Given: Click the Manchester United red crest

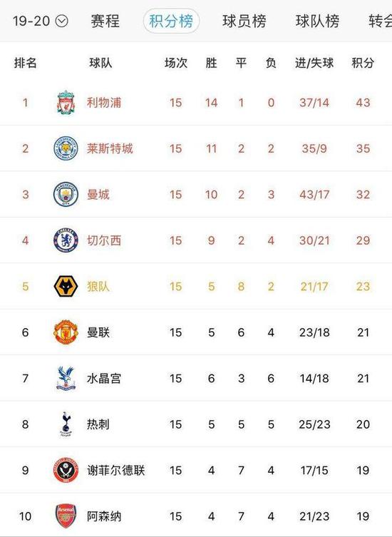Looking at the screenshot, I should tap(66, 332).
